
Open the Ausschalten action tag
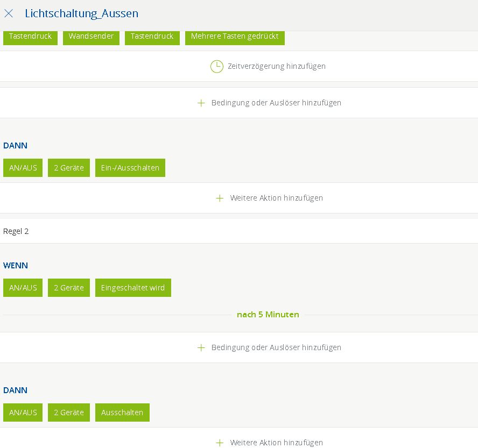[x=122, y=413]
